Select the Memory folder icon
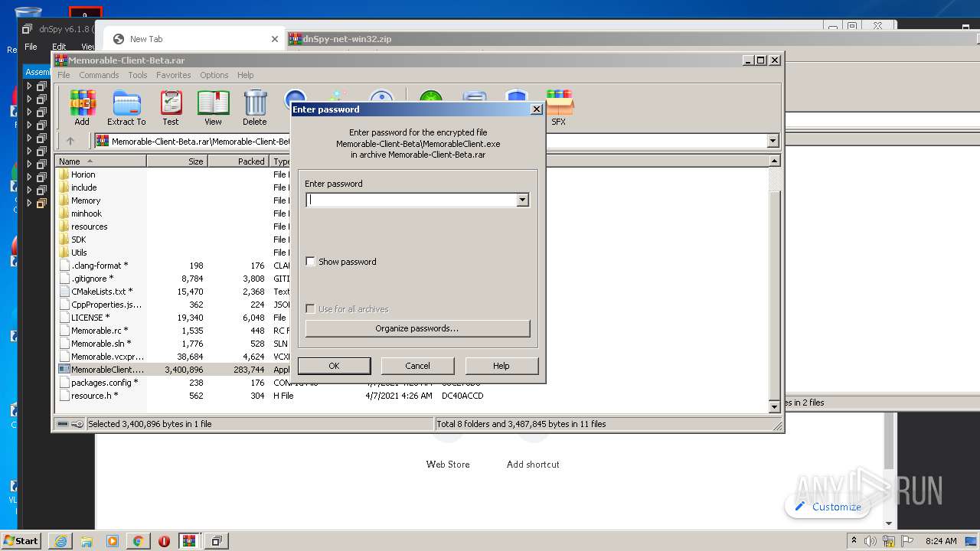 (64, 201)
